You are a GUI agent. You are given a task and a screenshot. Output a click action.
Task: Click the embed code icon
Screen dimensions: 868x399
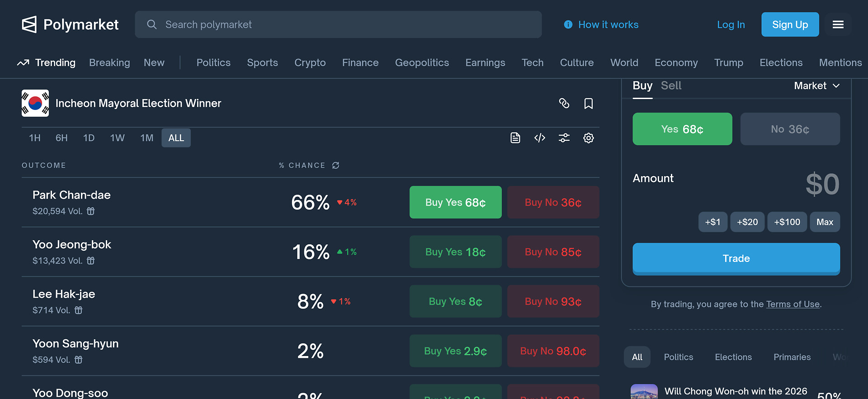pyautogui.click(x=540, y=138)
